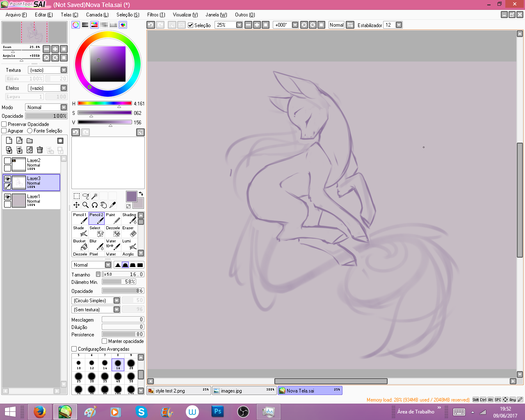Create a new normal layer
The image size is (525, 420).
pos(9,141)
